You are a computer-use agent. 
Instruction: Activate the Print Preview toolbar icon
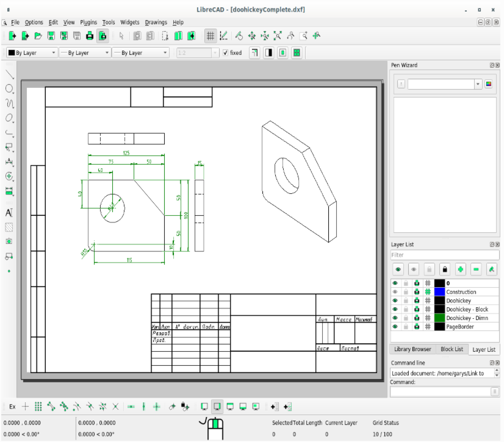pos(102,36)
